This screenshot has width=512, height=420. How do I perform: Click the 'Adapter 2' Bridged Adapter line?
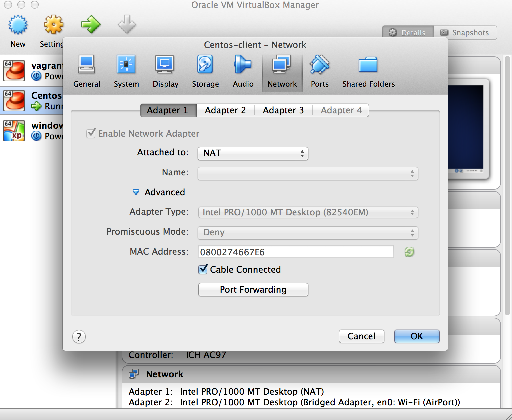294,402
